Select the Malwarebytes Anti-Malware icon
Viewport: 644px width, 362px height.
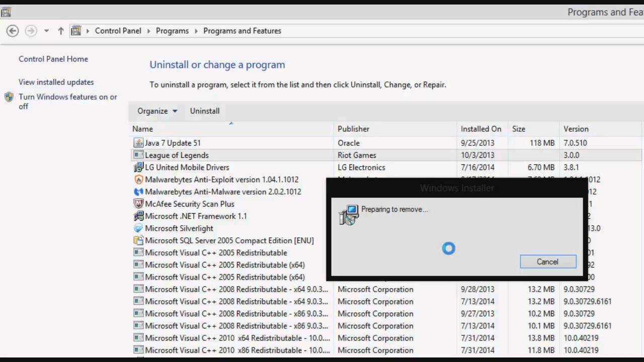[x=138, y=192]
